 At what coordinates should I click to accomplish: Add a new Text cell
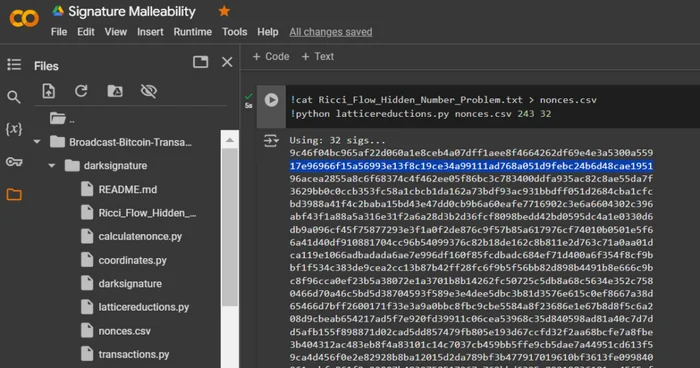[x=317, y=57]
